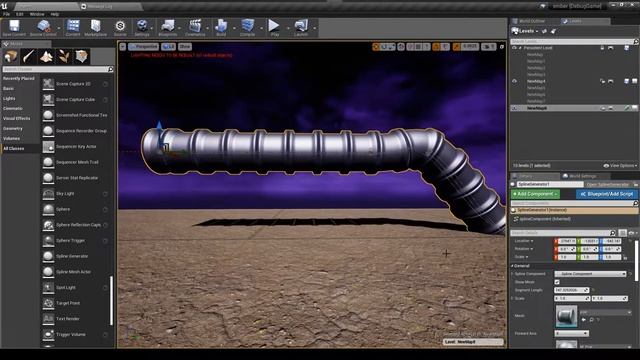The image size is (640, 360).
Task: Open the File menu
Action: pos(7,14)
